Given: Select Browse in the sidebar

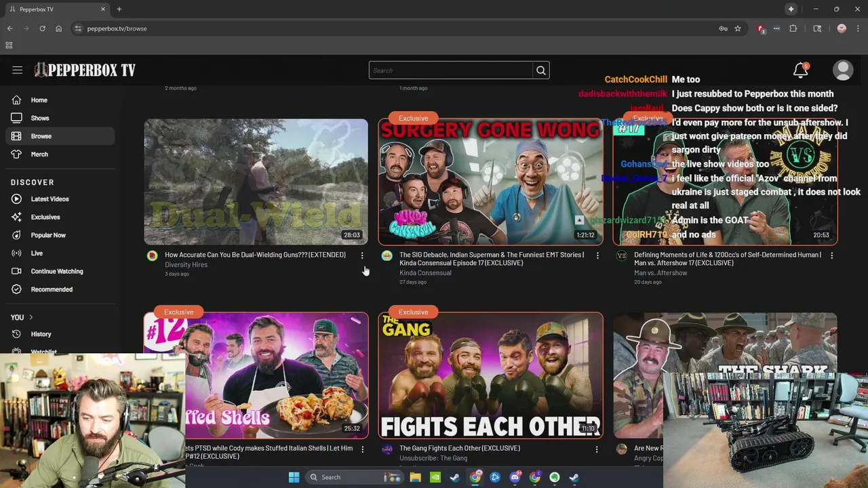Looking at the screenshot, I should 60,136.
